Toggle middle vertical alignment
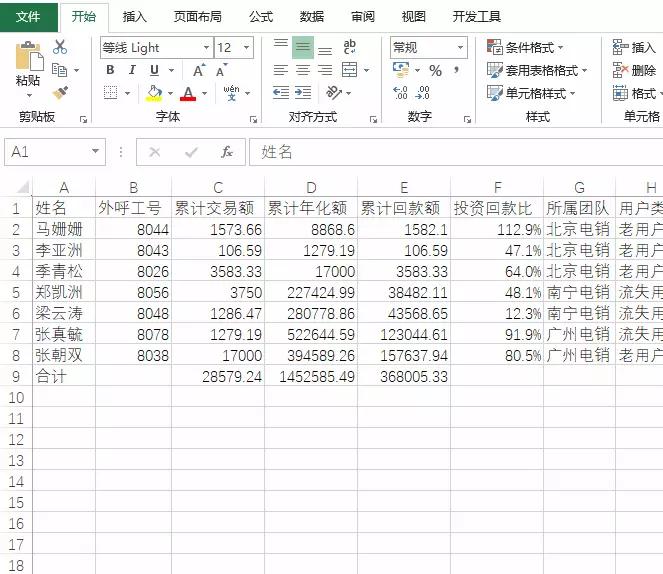 (x=303, y=47)
